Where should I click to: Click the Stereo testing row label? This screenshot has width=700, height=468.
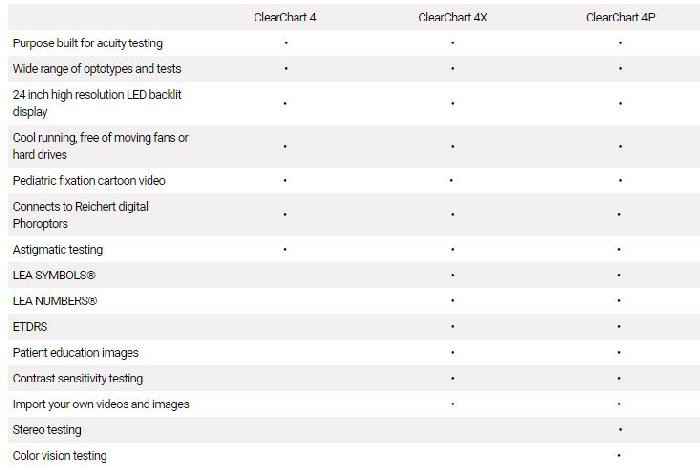47,430
